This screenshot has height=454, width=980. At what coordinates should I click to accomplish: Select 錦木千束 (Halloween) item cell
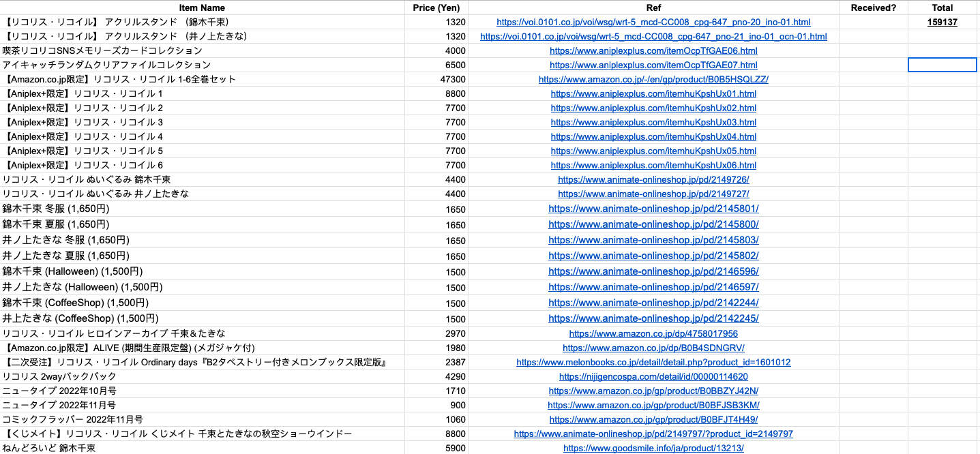pos(202,272)
